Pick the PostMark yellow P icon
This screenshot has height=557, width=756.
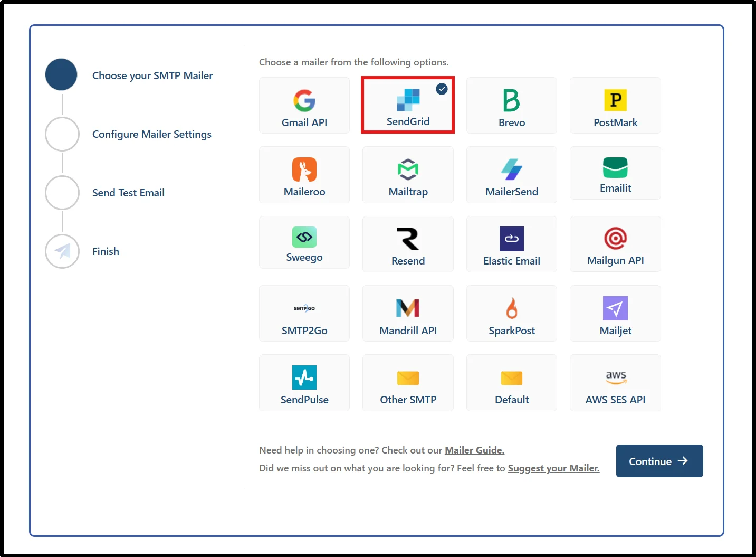pos(615,100)
